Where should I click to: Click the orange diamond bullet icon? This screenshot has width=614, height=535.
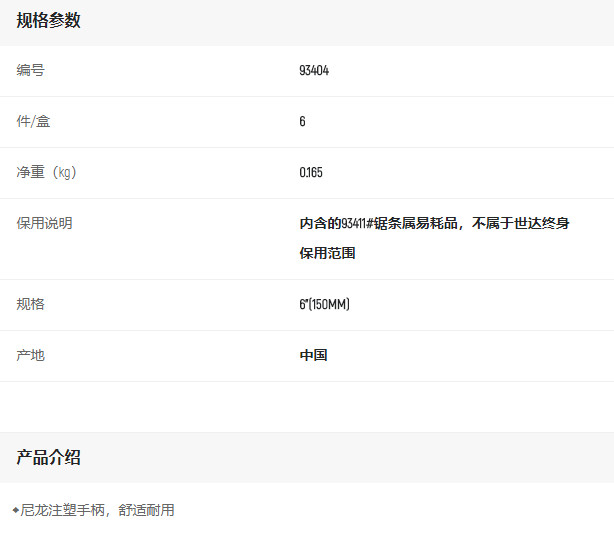[x=15, y=510]
